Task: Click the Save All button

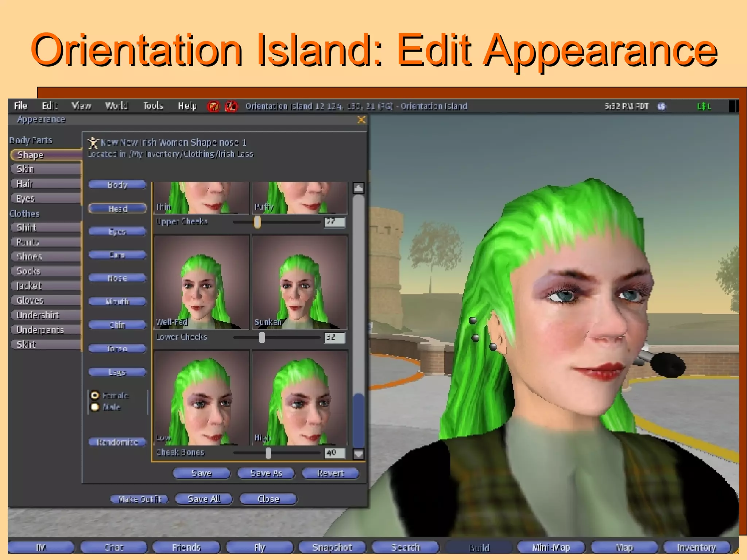Action: tap(204, 499)
